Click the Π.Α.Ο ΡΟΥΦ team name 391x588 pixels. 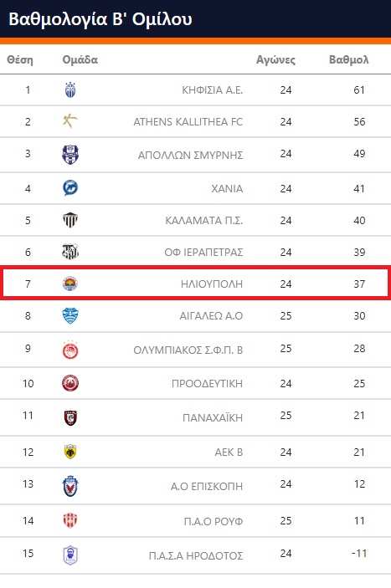coord(214,521)
